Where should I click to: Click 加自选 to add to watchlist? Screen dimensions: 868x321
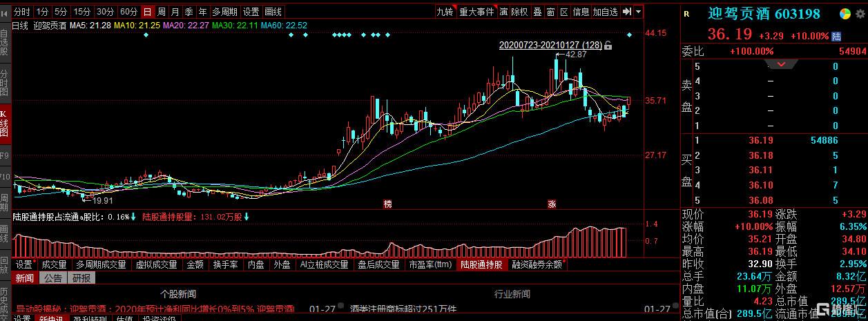606,12
